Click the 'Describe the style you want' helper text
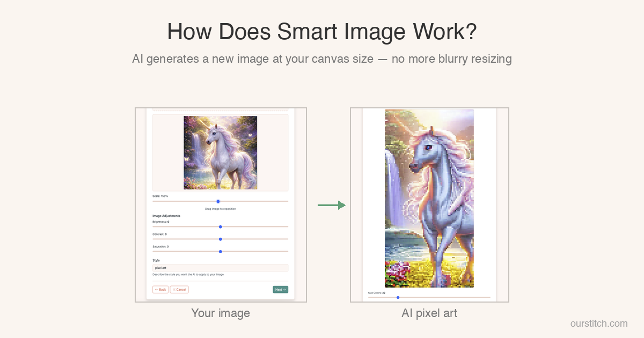This screenshot has width=644, height=338. pyautogui.click(x=188, y=274)
